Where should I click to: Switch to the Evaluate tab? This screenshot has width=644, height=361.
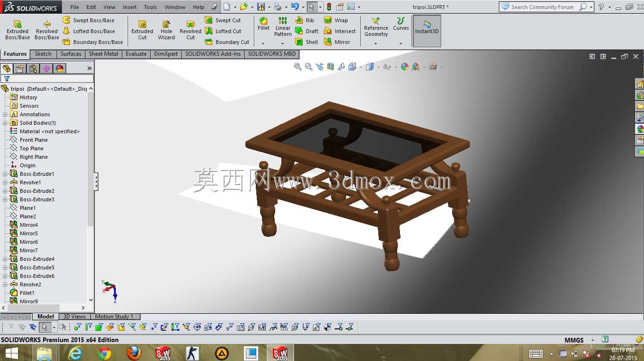click(x=136, y=54)
